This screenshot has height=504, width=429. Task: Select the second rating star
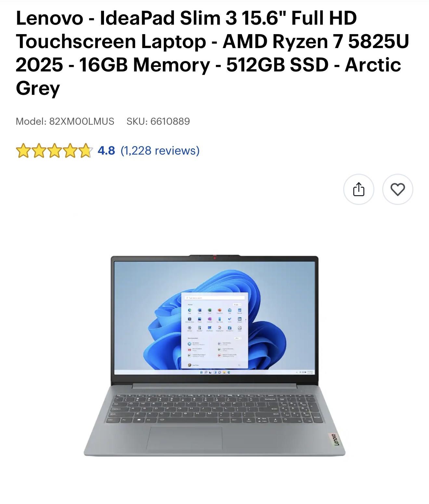39,151
